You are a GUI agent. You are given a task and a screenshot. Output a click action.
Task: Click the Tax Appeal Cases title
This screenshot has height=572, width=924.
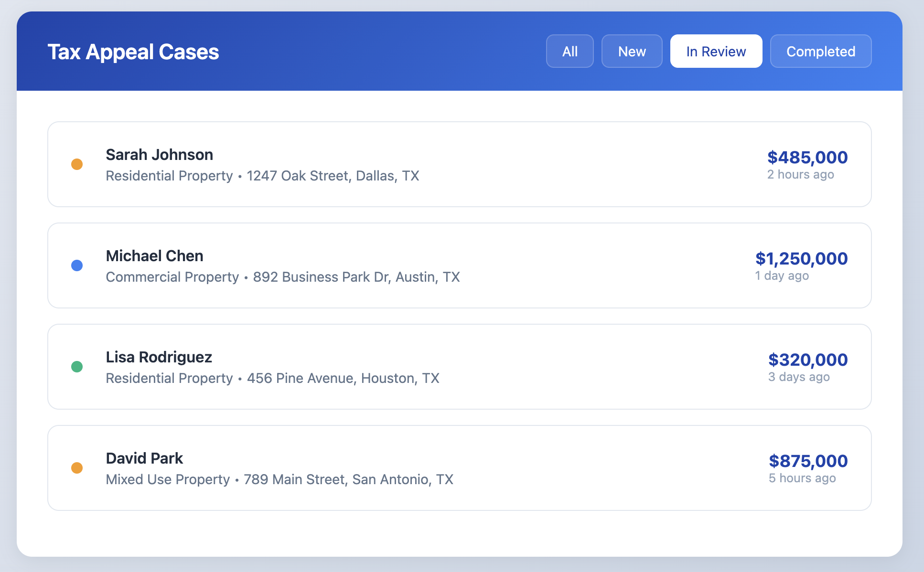click(133, 52)
